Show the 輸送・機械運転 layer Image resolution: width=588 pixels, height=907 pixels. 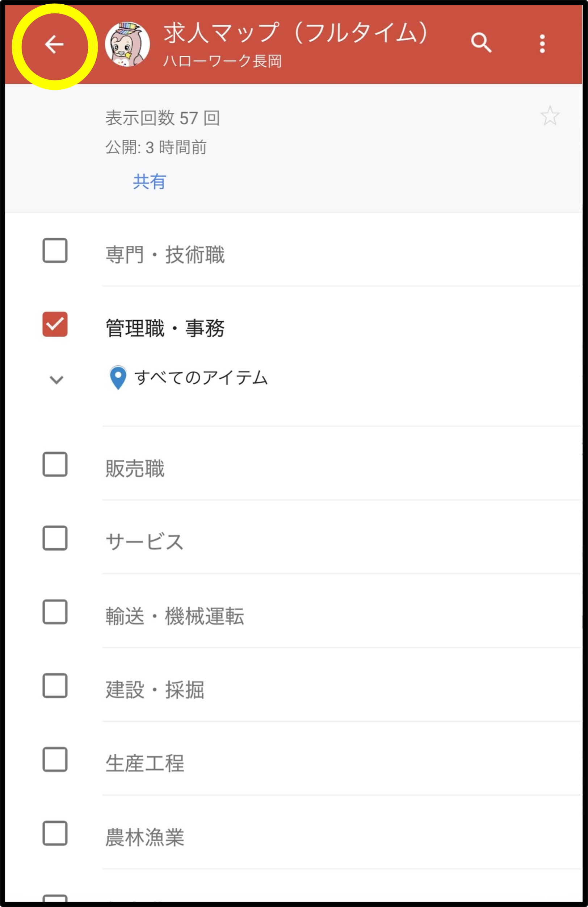click(55, 612)
